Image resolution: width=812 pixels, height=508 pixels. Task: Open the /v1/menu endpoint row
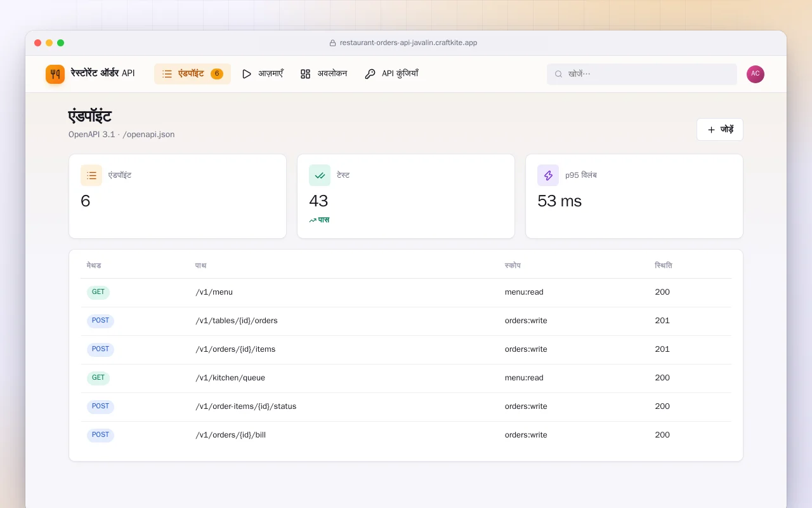click(x=406, y=293)
